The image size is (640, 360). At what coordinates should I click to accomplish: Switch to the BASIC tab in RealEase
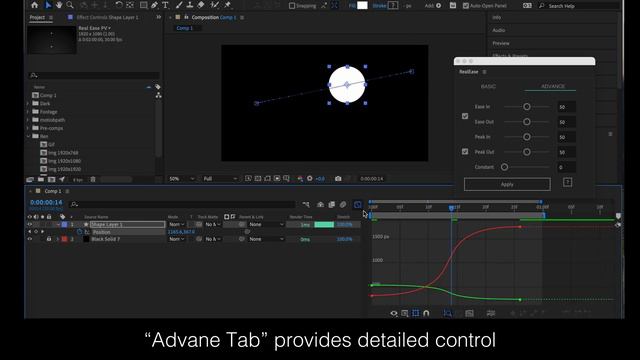488,87
